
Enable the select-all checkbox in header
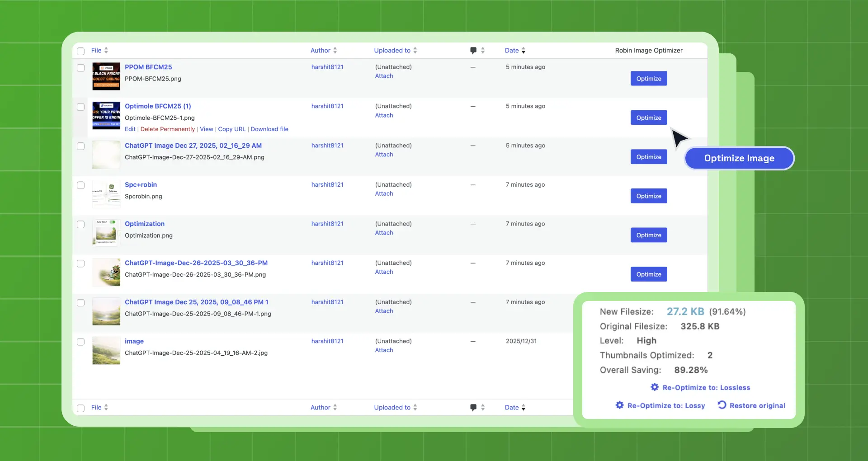(80, 51)
